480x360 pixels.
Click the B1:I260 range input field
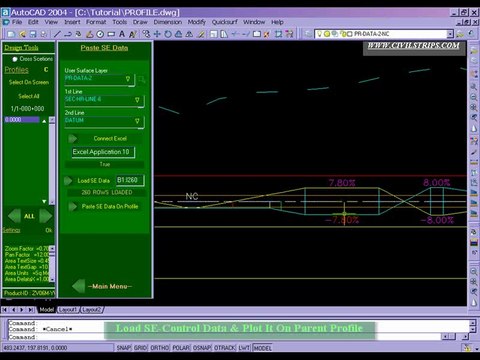tap(130, 180)
